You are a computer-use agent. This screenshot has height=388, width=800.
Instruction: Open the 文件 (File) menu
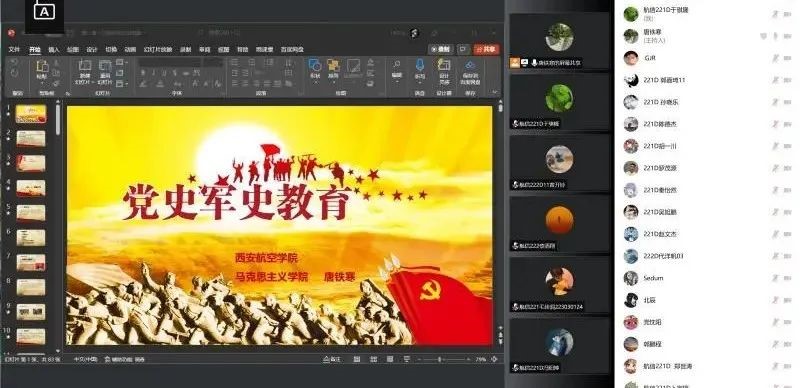click(14, 50)
